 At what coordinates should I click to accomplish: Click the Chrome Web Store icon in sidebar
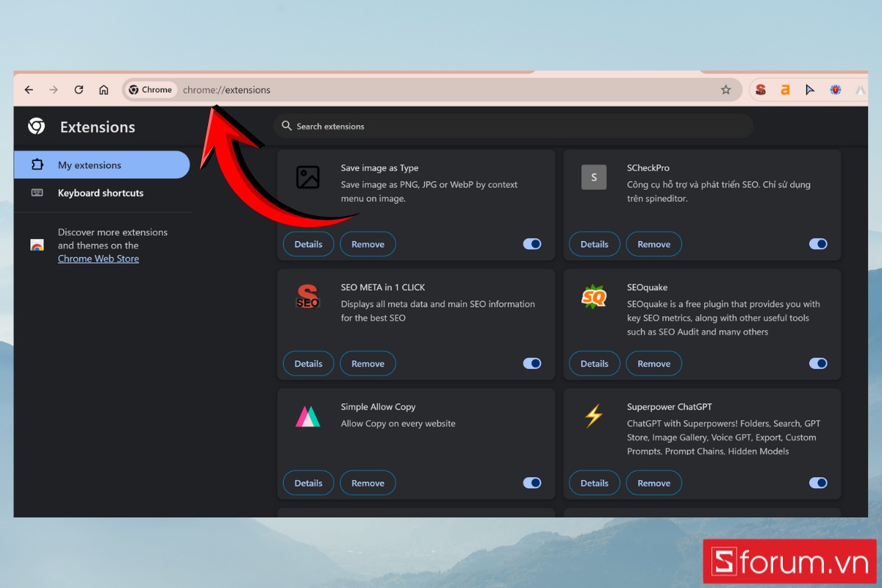click(37, 245)
